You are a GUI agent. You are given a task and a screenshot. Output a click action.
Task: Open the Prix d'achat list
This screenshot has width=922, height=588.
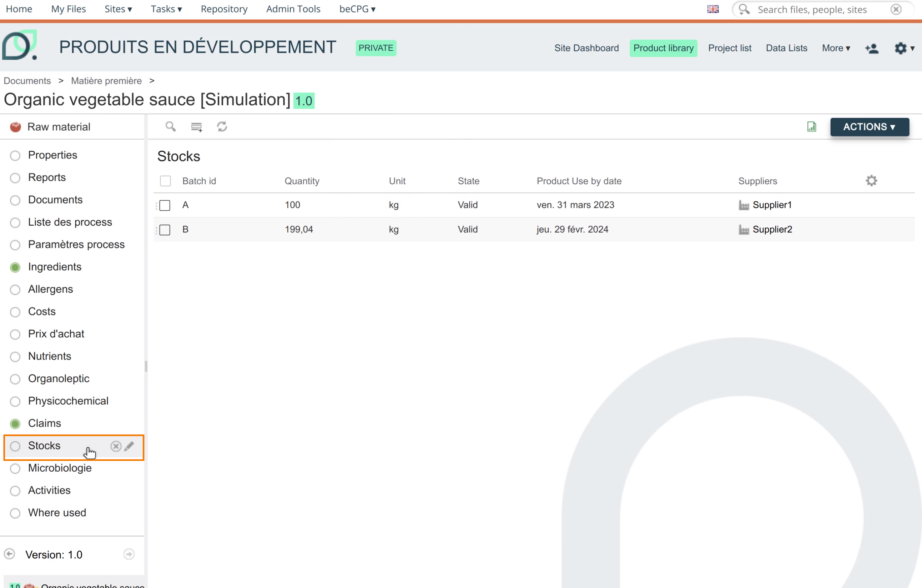click(x=56, y=334)
